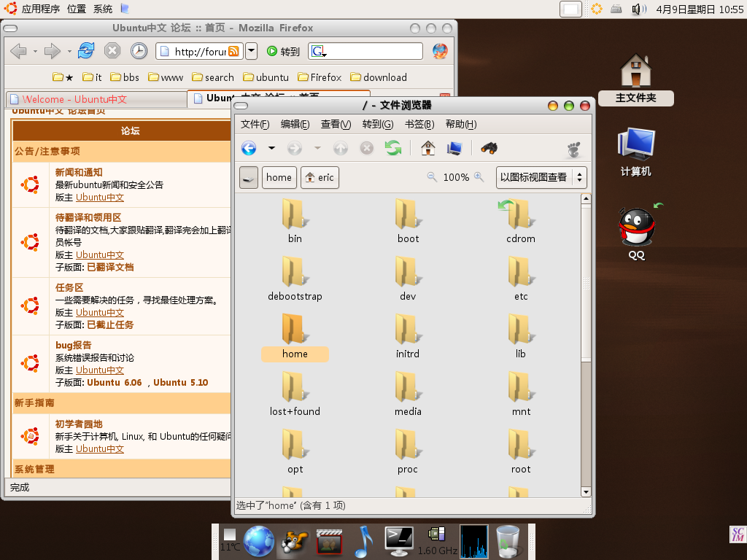747x560 pixels.
Task: Select the root folder
Action: coord(521,452)
